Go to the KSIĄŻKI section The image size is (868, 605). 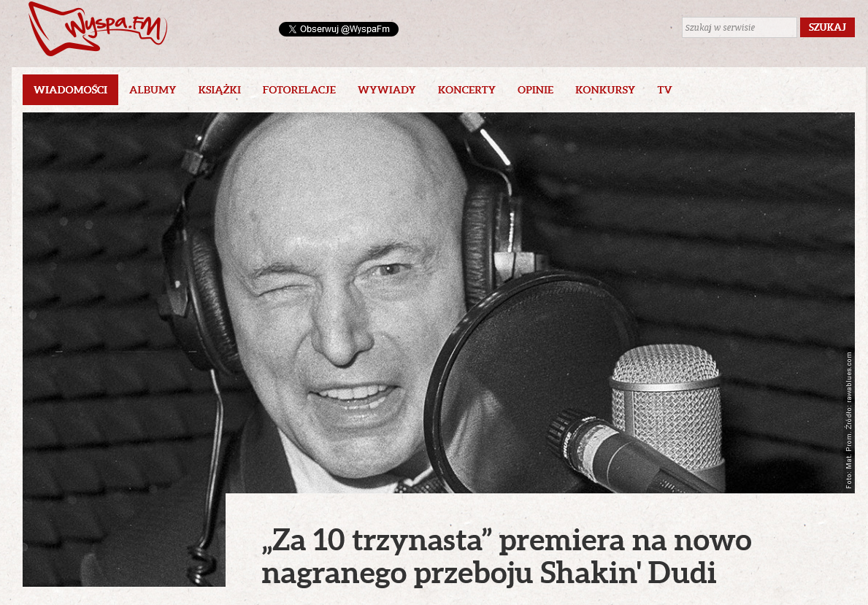click(x=219, y=90)
